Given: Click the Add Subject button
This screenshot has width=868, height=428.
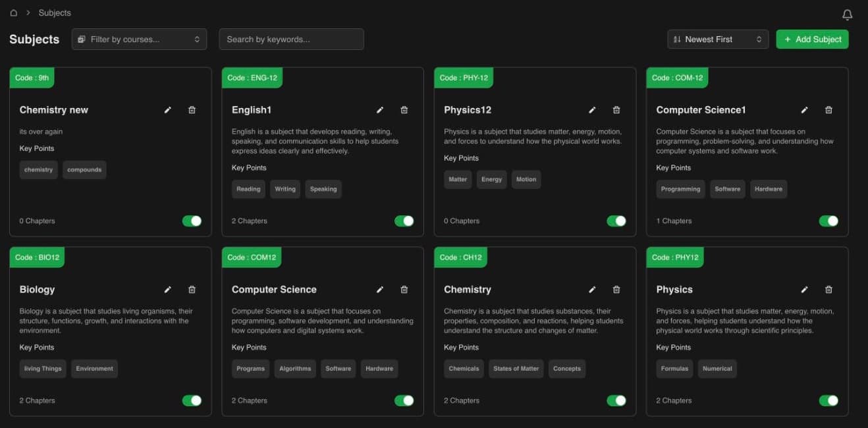Looking at the screenshot, I should (812, 39).
